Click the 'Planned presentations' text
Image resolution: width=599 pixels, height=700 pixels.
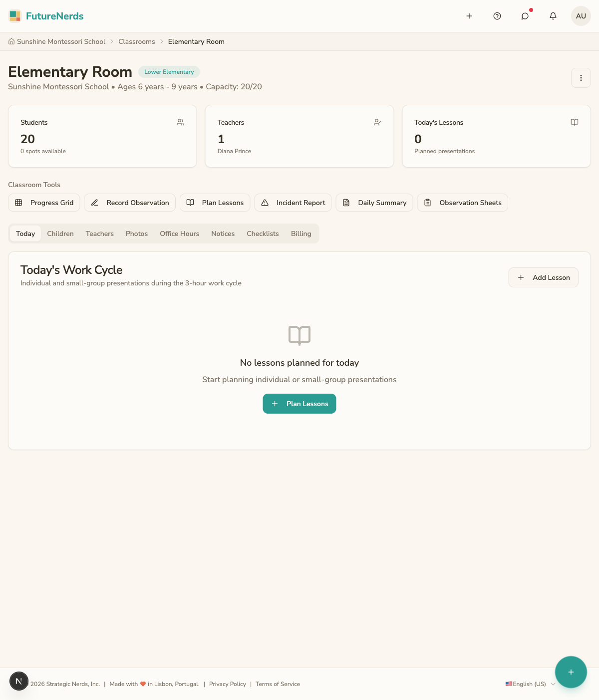(x=445, y=151)
